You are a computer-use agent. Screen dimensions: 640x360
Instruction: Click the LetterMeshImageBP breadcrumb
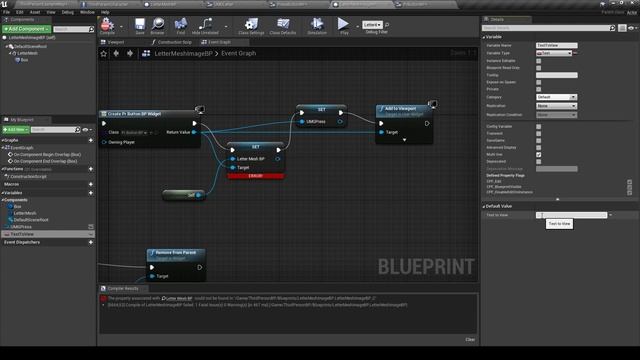point(183,53)
